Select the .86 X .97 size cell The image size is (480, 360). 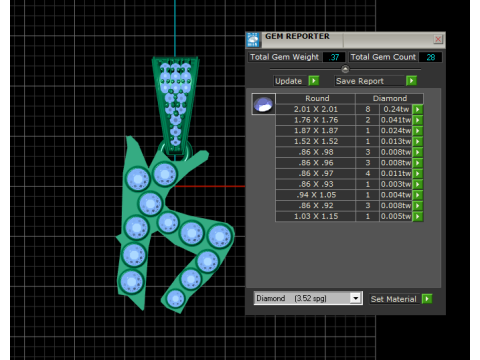316,173
